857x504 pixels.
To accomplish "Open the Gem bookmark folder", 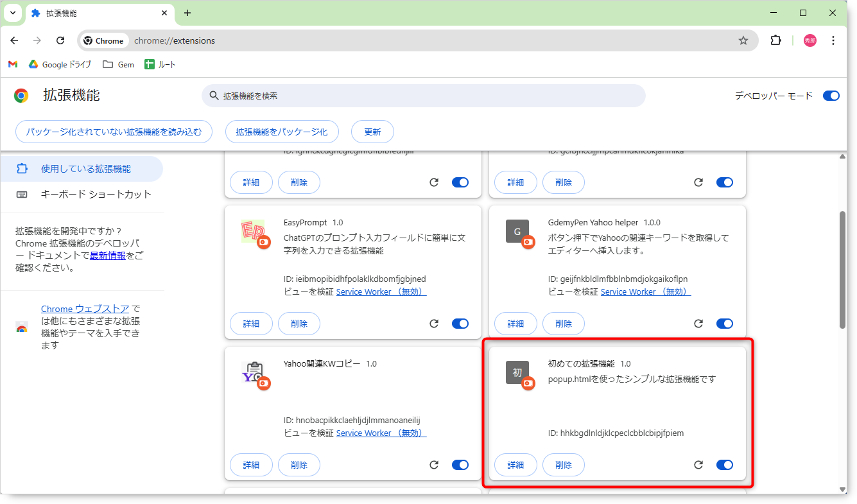I will [x=119, y=64].
